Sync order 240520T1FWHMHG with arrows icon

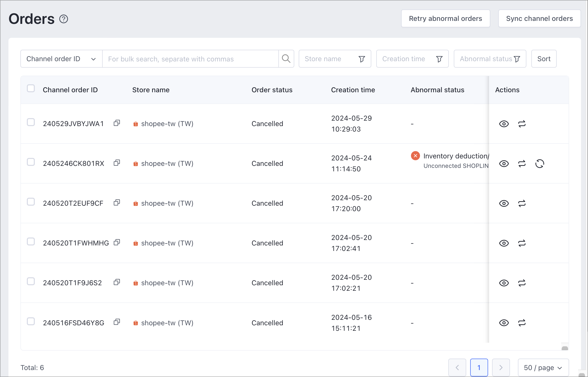coord(522,243)
